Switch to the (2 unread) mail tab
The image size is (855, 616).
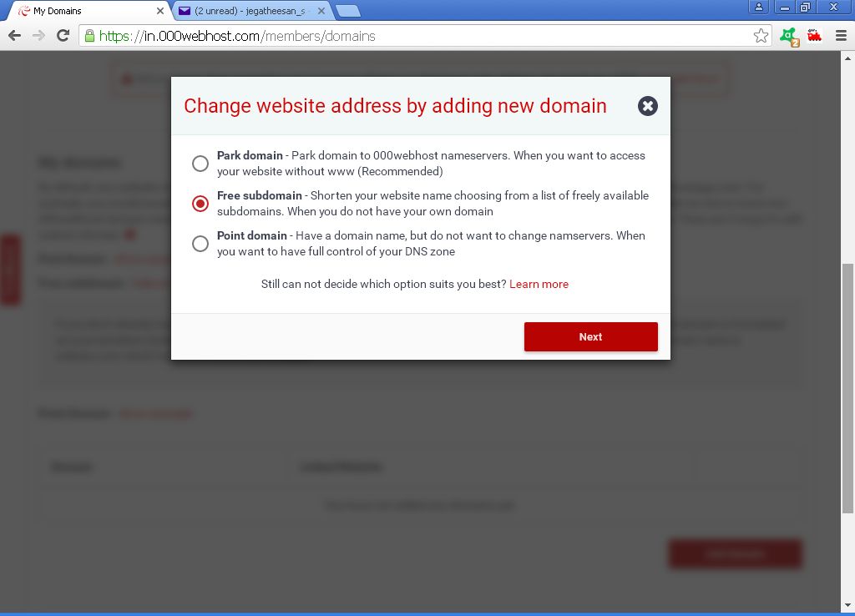(250, 11)
